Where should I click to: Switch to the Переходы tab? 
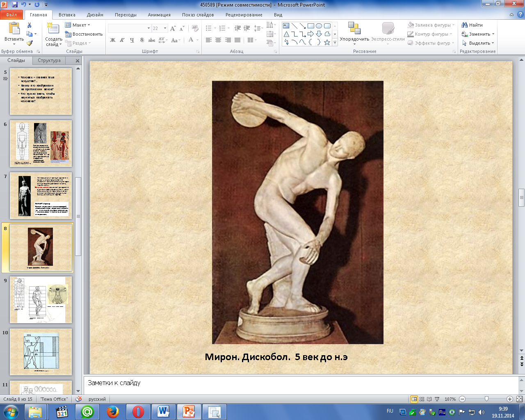[x=126, y=15]
